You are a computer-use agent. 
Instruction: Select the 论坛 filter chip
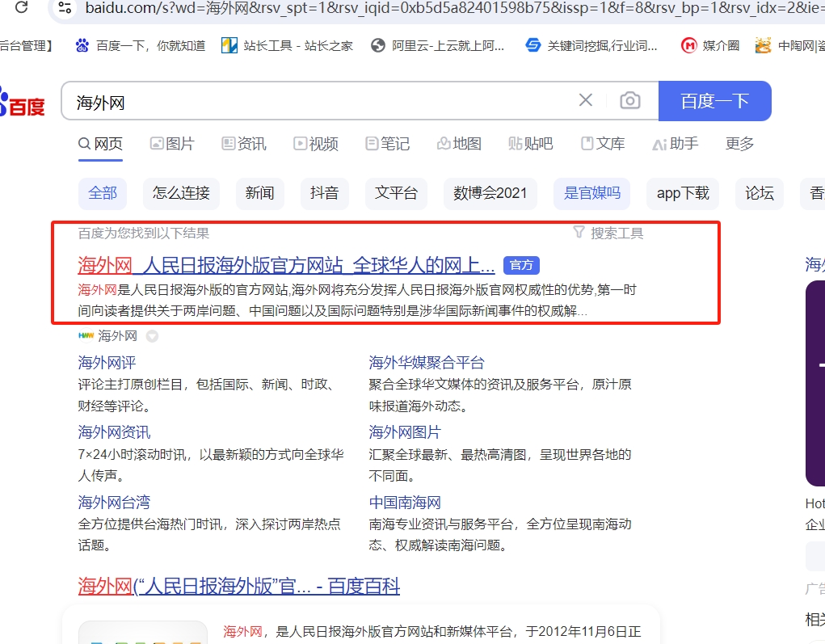[760, 193]
